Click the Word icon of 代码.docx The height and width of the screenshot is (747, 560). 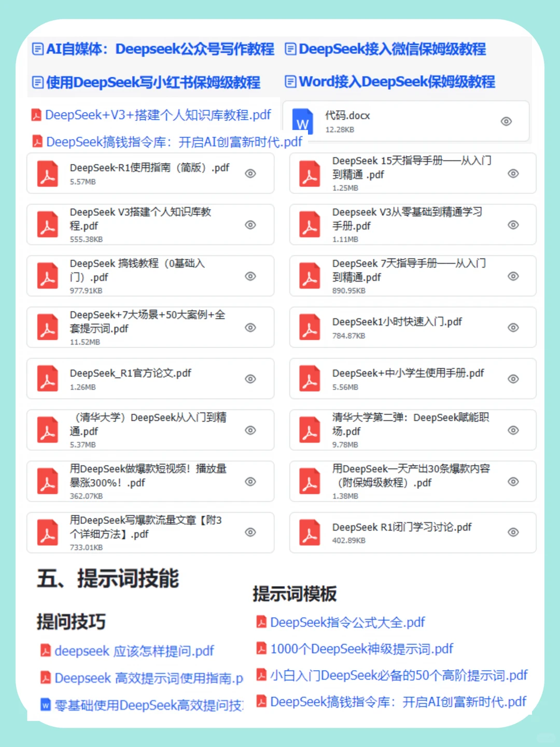(303, 120)
